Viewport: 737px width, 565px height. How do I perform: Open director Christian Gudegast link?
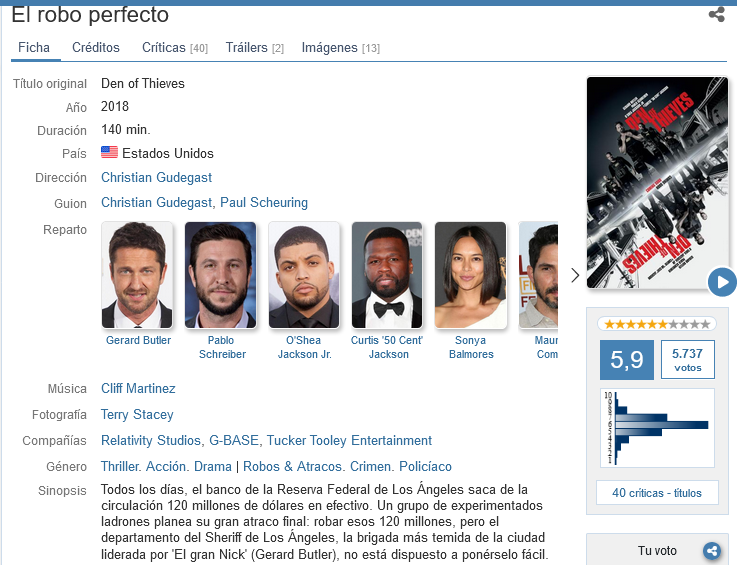[157, 177]
